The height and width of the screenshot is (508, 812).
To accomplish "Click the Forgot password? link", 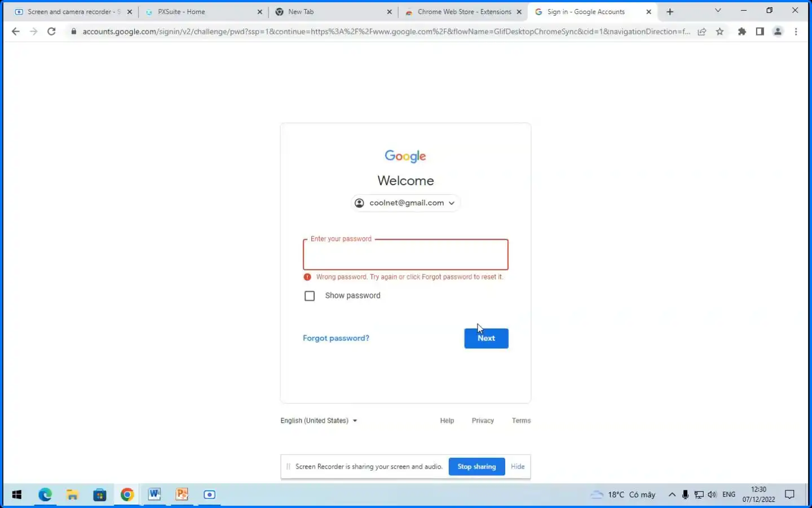I will click(336, 338).
